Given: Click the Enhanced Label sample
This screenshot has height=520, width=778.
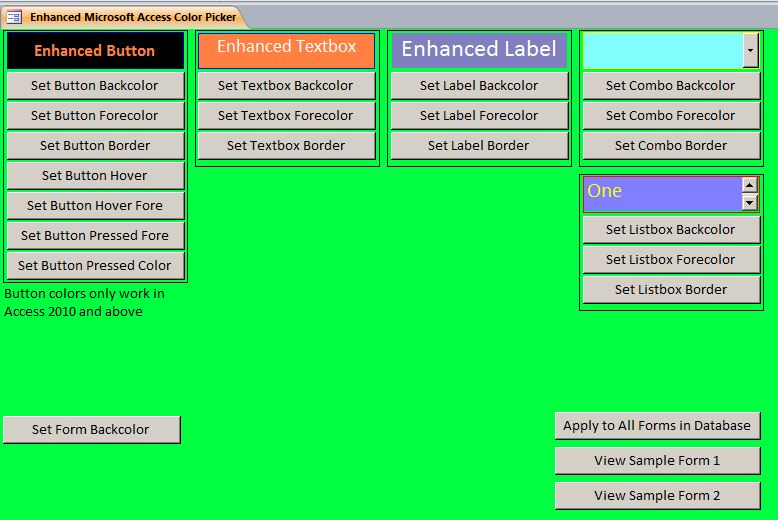Looking at the screenshot, I should [479, 50].
